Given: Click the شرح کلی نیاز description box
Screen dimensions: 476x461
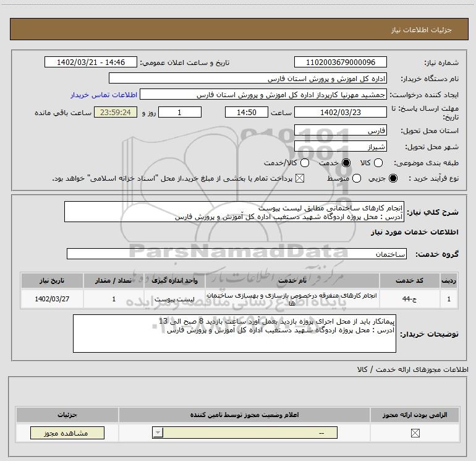Looking at the screenshot, I should [234, 212].
